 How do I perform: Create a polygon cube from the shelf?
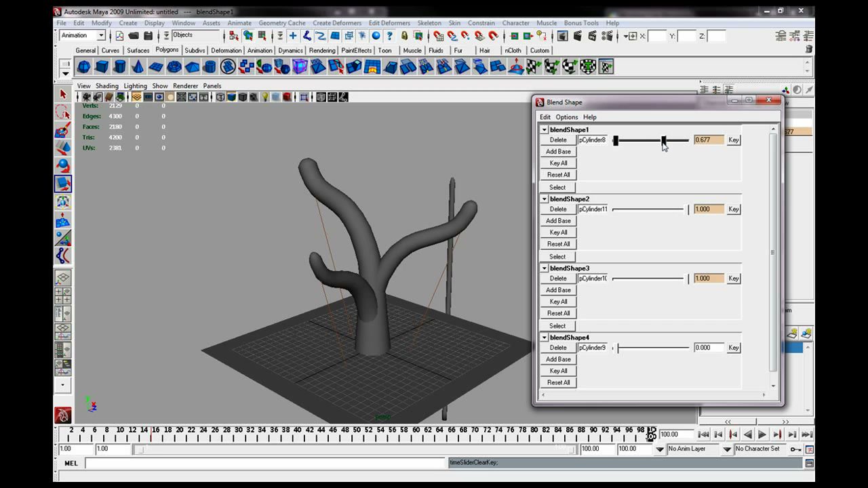[x=102, y=66]
